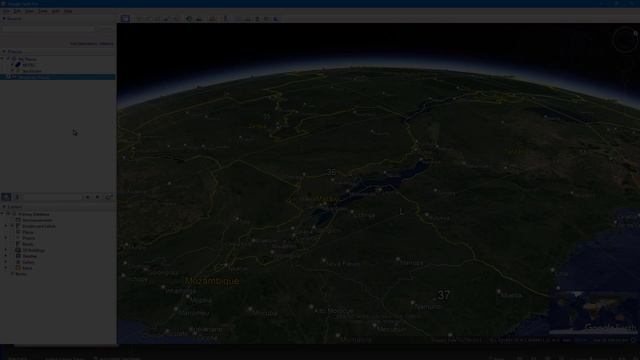Click the Search button beside the search box
This screenshot has width=640, height=360.
point(106,29)
